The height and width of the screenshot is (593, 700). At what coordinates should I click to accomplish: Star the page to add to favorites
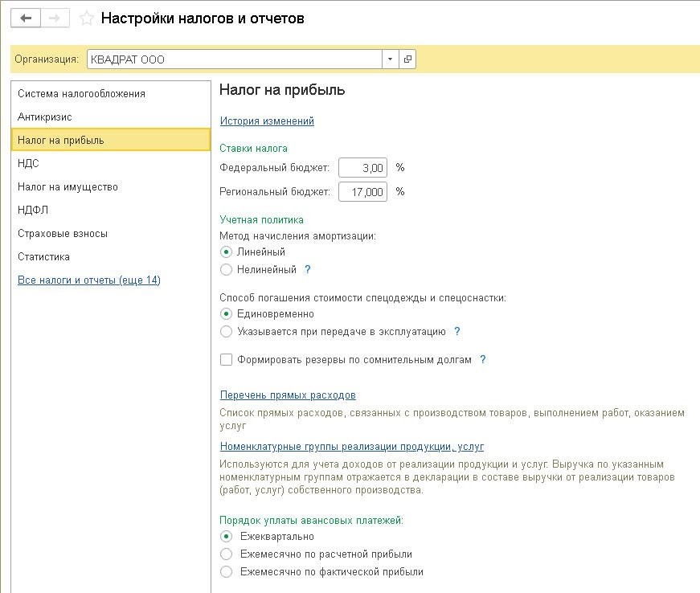(86, 17)
